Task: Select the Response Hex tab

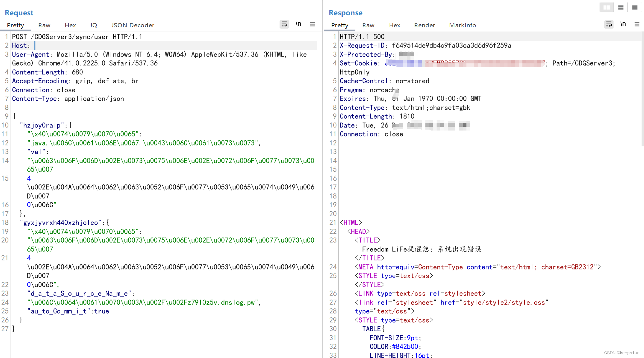Action: (395, 25)
